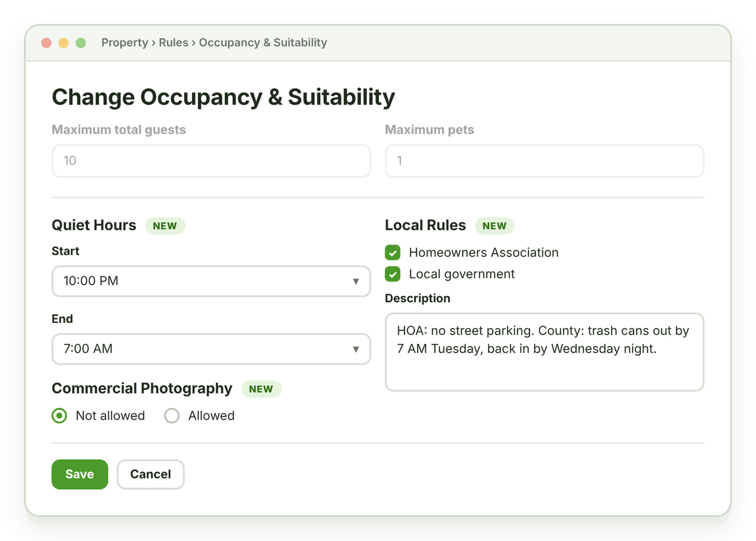The image size is (756, 541).
Task: Click the Change Occupancy & Suitability heading
Action: pos(223,97)
